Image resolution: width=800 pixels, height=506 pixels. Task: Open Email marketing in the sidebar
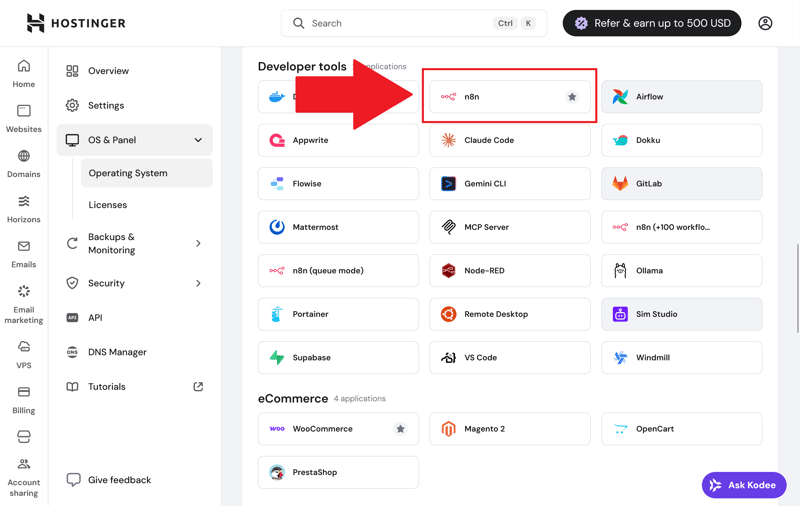click(x=24, y=304)
